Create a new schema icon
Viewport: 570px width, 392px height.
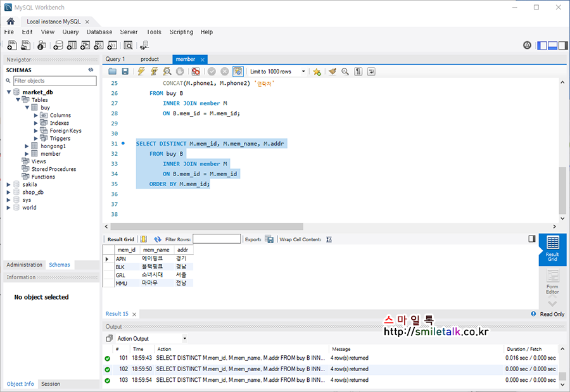[x=58, y=45]
